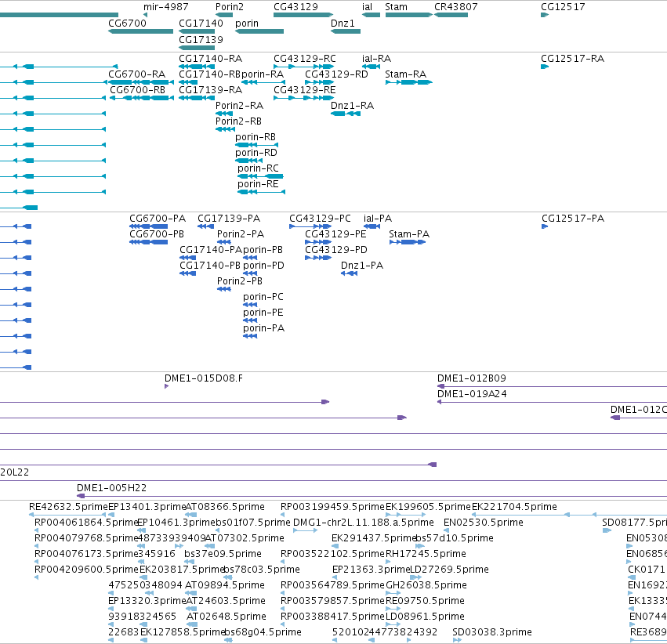Select protein CG6700-PB
667x644 pixels.
148,242
